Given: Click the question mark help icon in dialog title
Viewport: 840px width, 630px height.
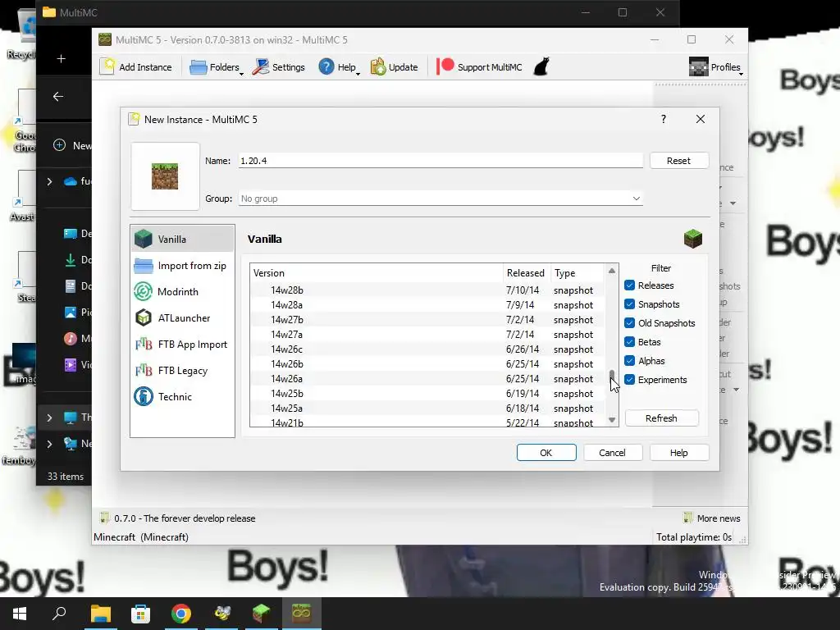Looking at the screenshot, I should point(663,119).
